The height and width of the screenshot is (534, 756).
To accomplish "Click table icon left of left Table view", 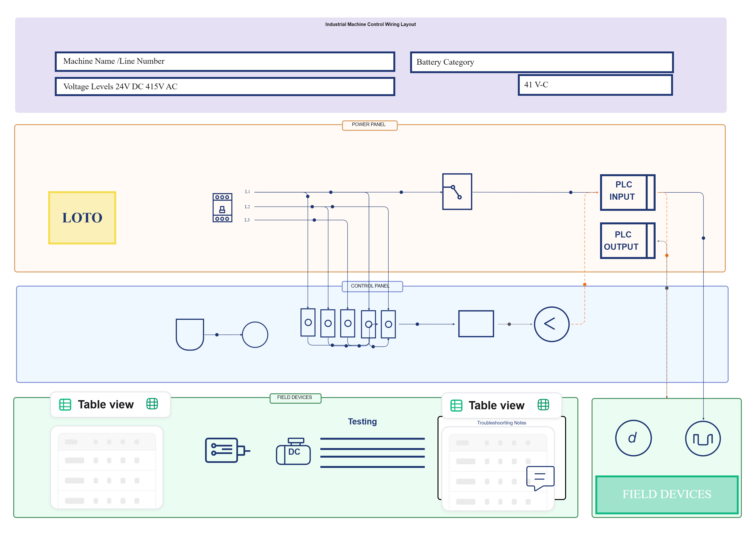I will tap(65, 404).
